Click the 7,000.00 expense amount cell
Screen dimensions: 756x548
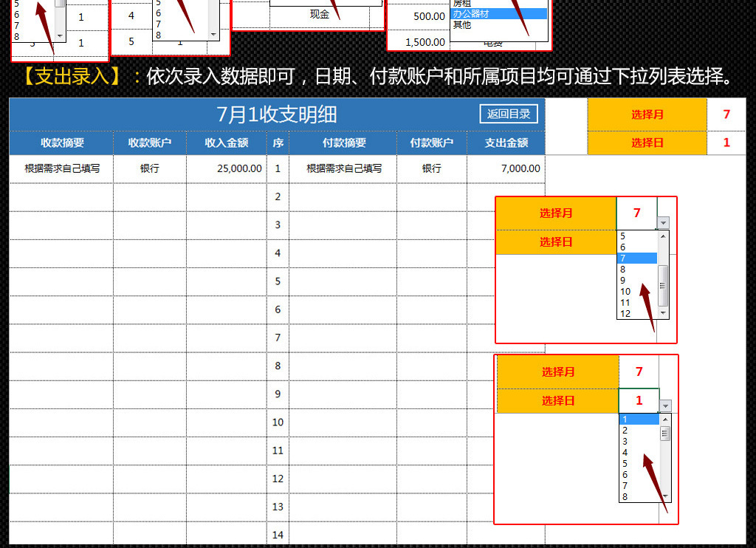506,168
